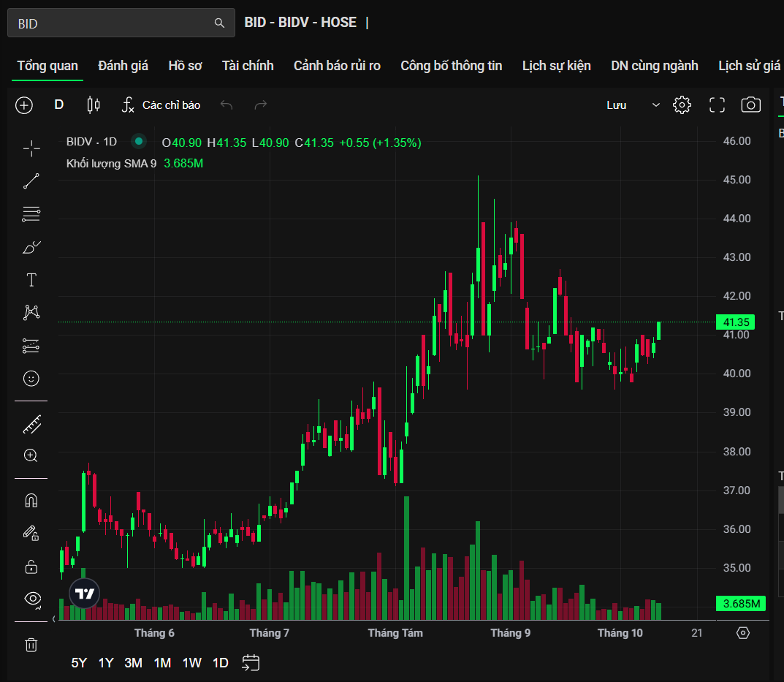Open the D timeframe interval selector

click(59, 105)
